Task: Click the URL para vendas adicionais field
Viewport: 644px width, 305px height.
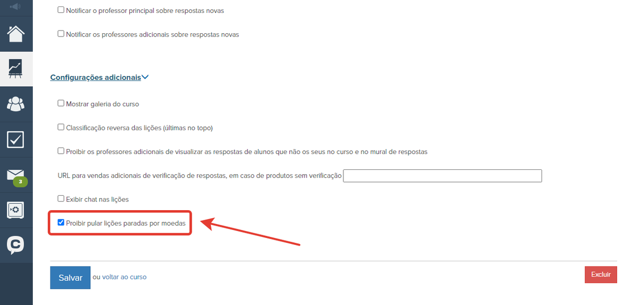Action: (x=442, y=176)
